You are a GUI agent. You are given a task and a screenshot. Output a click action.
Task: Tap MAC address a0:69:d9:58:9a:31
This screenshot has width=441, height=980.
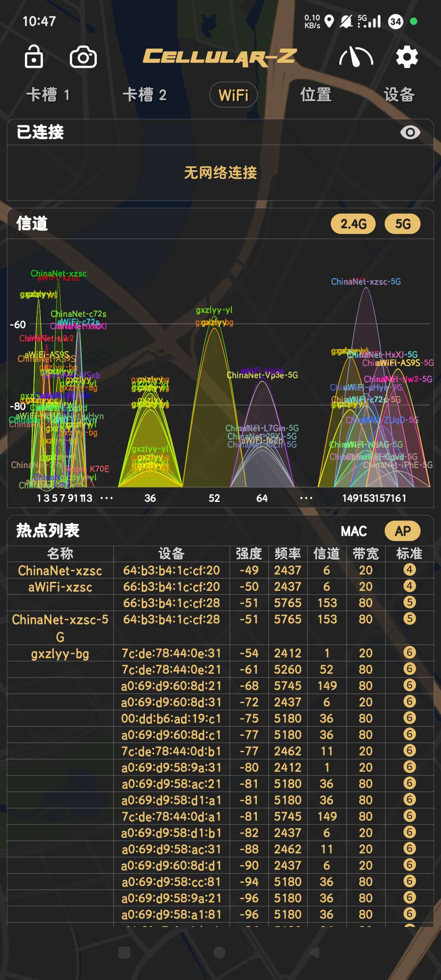coord(171,768)
